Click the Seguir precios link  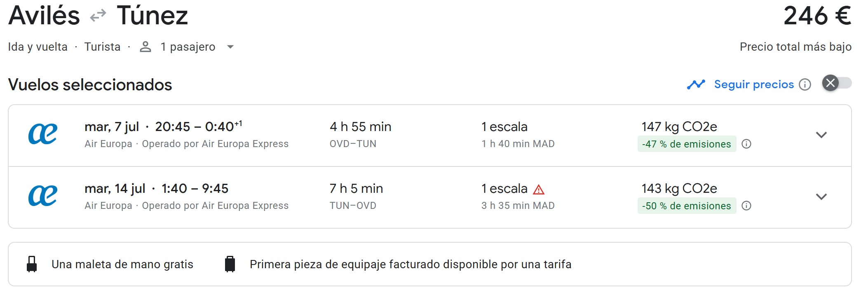[753, 84]
